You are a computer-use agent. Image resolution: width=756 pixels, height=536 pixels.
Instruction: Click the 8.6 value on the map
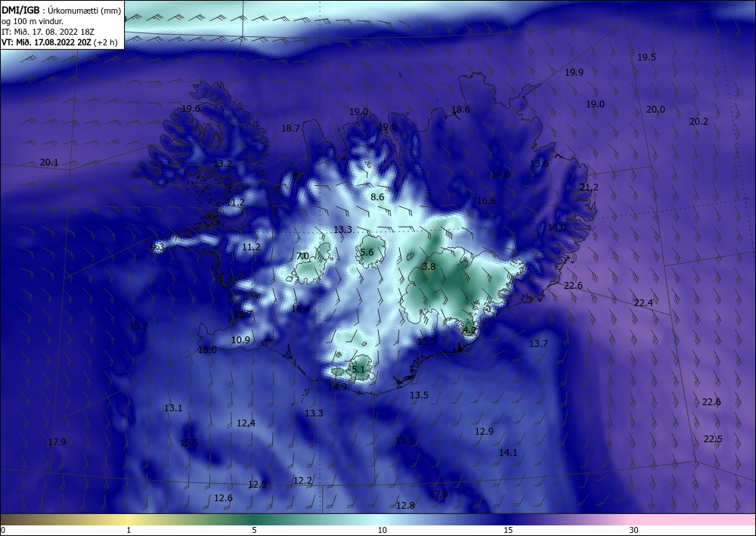[377, 197]
